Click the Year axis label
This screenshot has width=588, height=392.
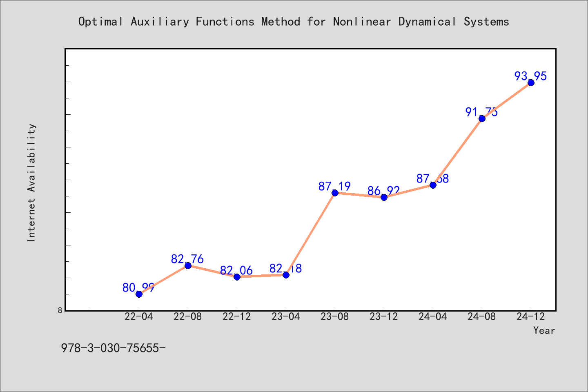(544, 331)
